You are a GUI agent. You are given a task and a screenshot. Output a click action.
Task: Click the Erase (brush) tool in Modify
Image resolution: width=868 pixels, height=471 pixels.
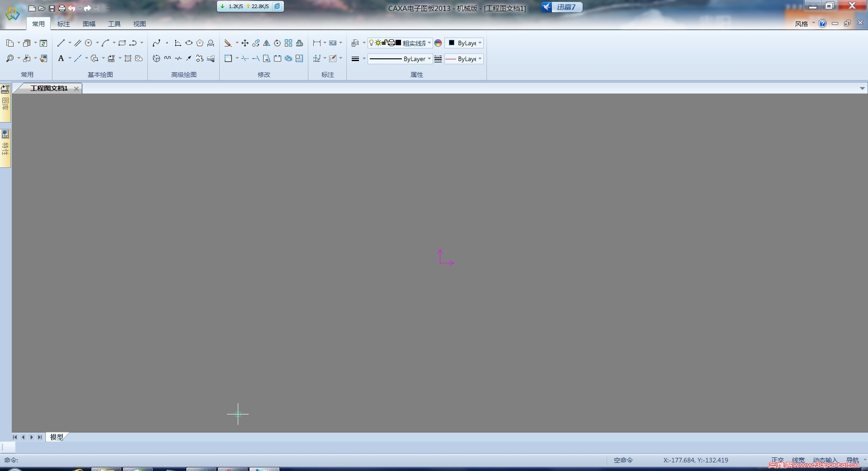pyautogui.click(x=228, y=43)
